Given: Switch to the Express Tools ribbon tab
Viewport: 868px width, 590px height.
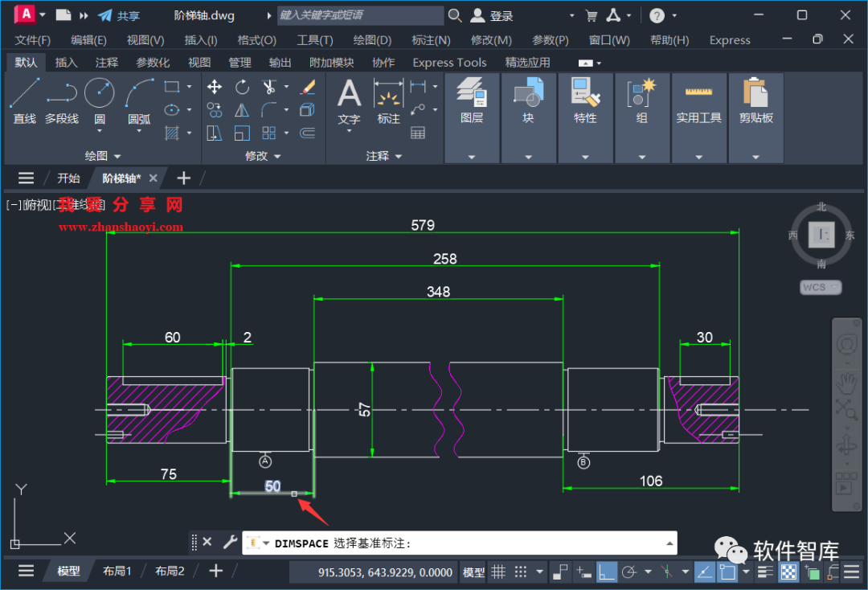Looking at the screenshot, I should (x=449, y=63).
